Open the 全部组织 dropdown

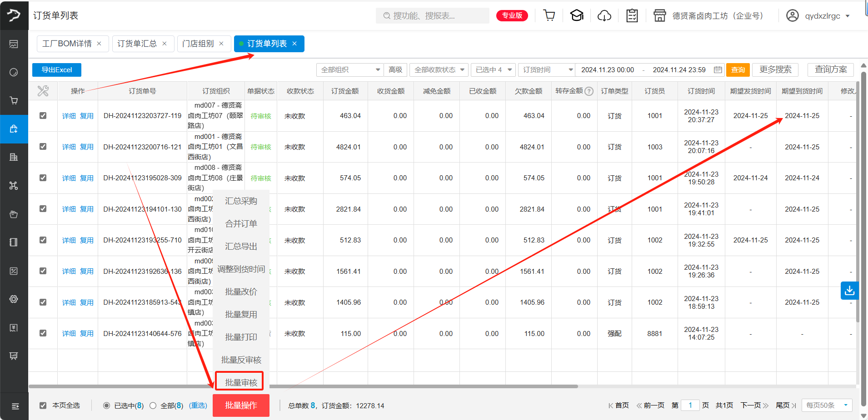(x=349, y=70)
